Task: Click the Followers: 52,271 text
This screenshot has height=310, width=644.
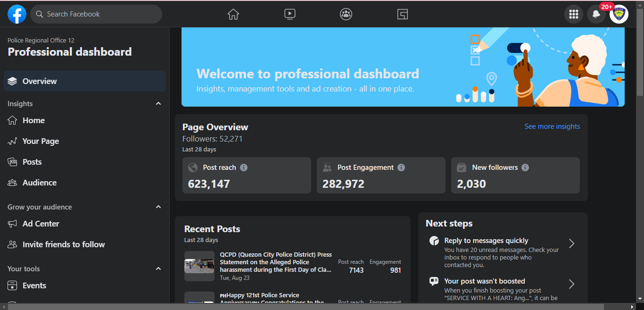Action: 213,139
